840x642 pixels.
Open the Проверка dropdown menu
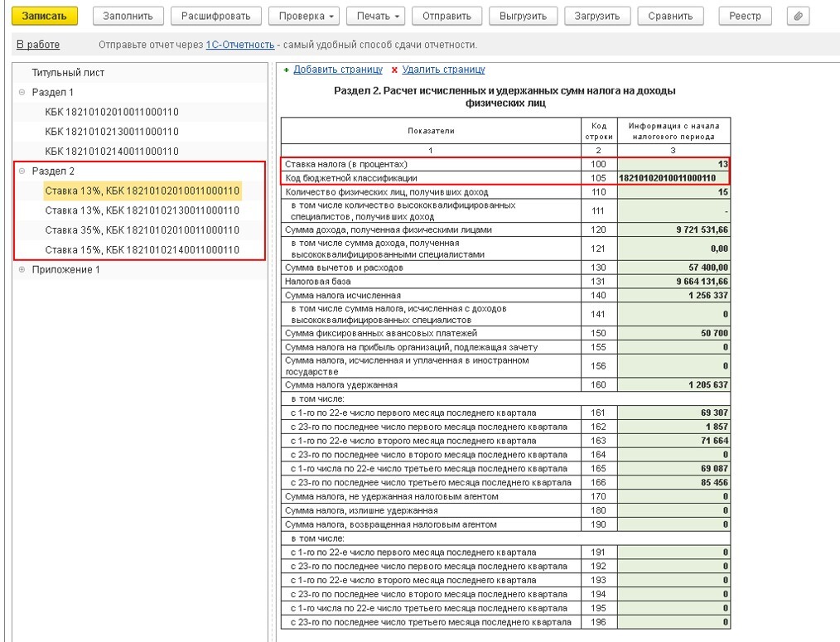click(x=306, y=16)
